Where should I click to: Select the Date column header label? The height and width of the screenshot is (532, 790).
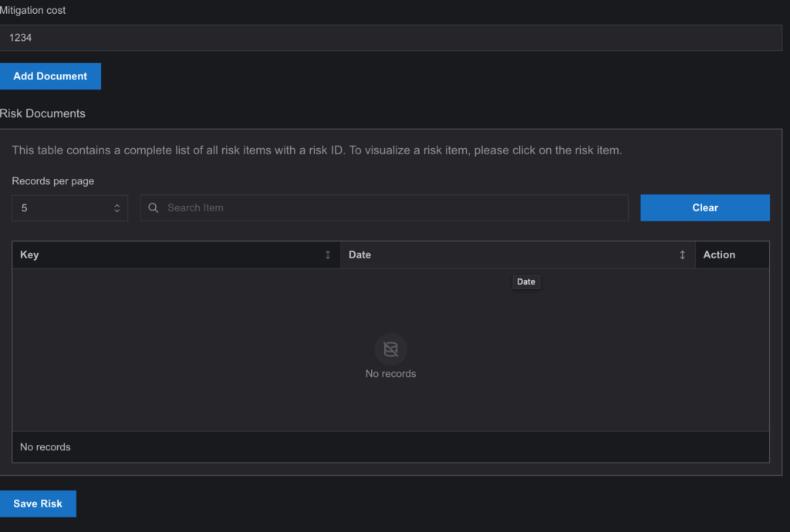click(360, 254)
